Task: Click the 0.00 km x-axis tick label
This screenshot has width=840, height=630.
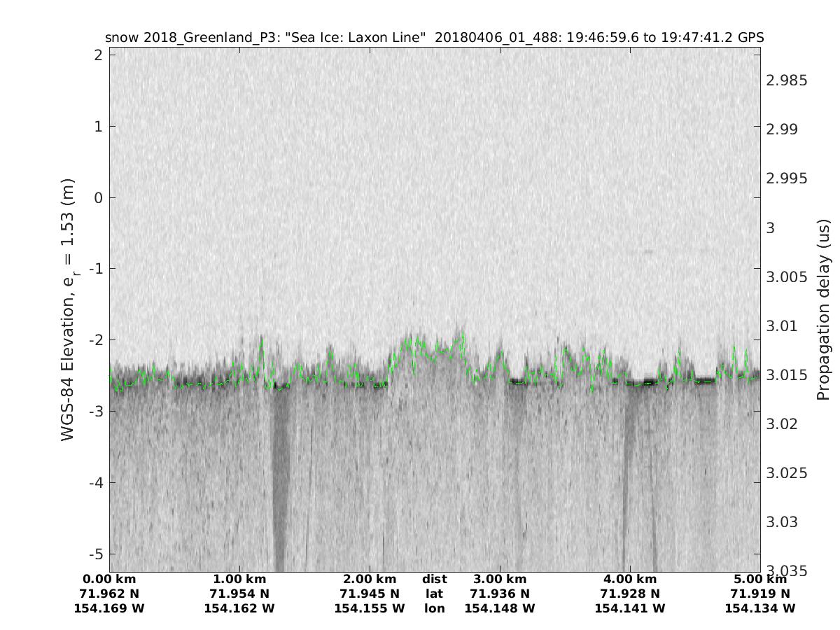Action: (x=109, y=579)
